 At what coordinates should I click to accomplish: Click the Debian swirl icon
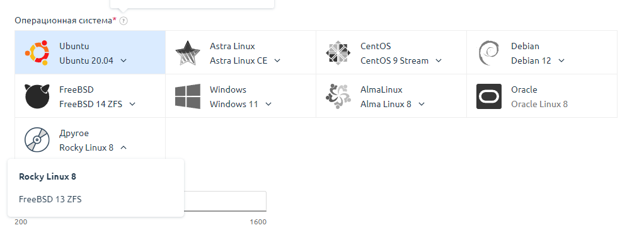click(489, 52)
